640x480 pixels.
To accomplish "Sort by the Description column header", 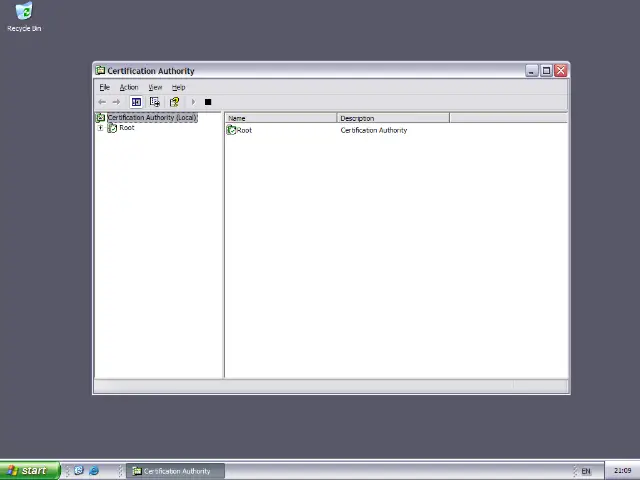I will 393,118.
